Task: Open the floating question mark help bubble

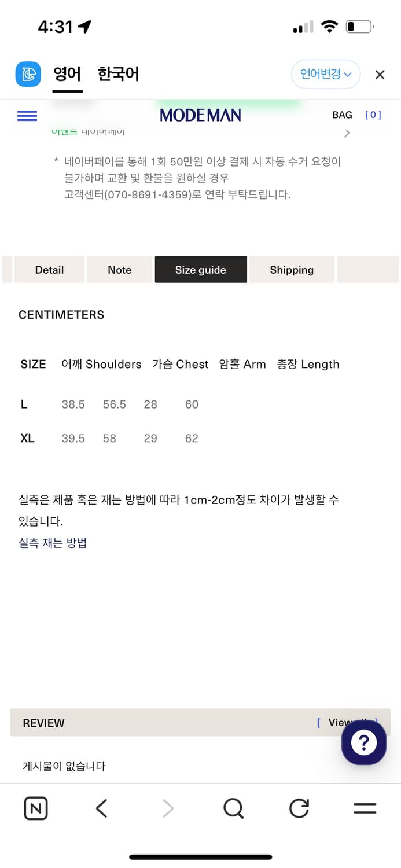Action: point(363,742)
